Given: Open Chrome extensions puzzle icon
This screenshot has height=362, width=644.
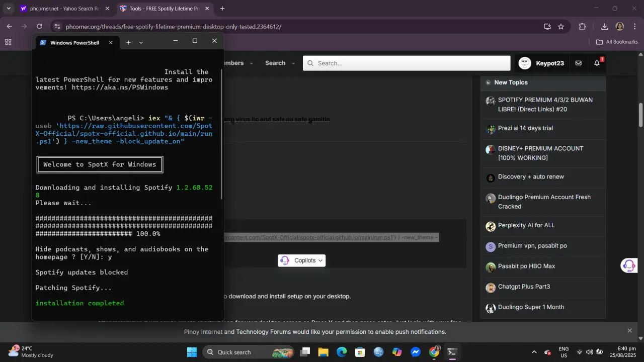Looking at the screenshot, I should point(583,27).
